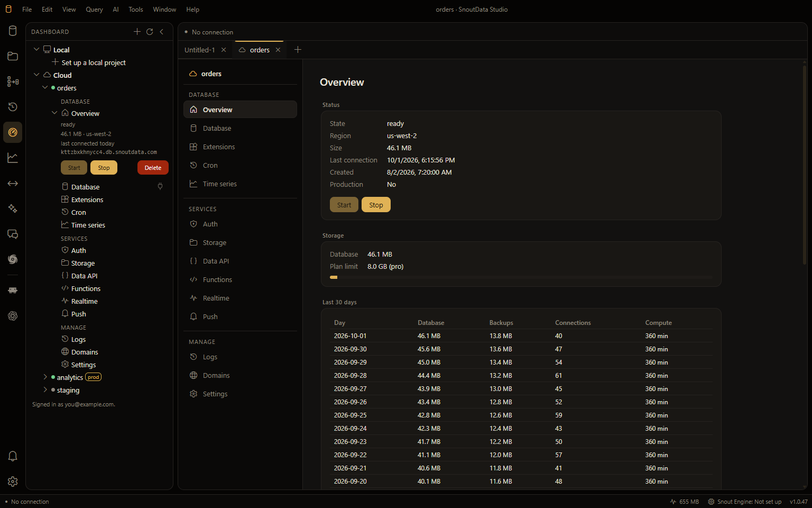The width and height of the screenshot is (812, 508).
Task: Click the 655 MB memory indicator
Action: coord(684,502)
